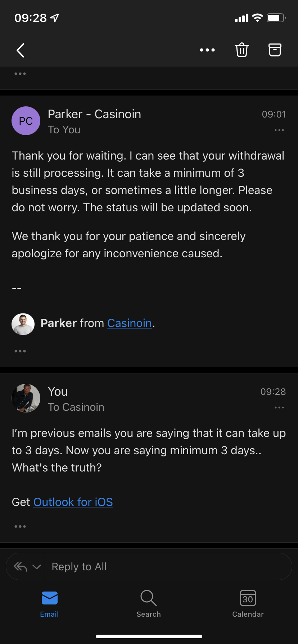This screenshot has width=298, height=644.
Task: Switch to the Search tab
Action: (149, 604)
